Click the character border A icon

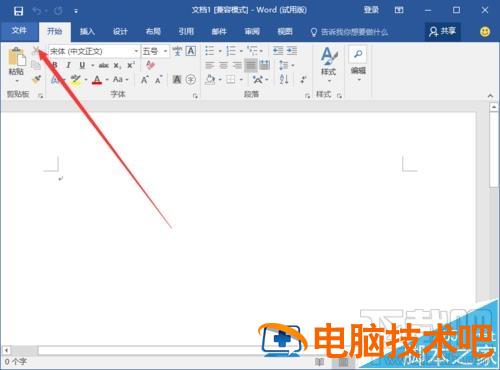191,51
